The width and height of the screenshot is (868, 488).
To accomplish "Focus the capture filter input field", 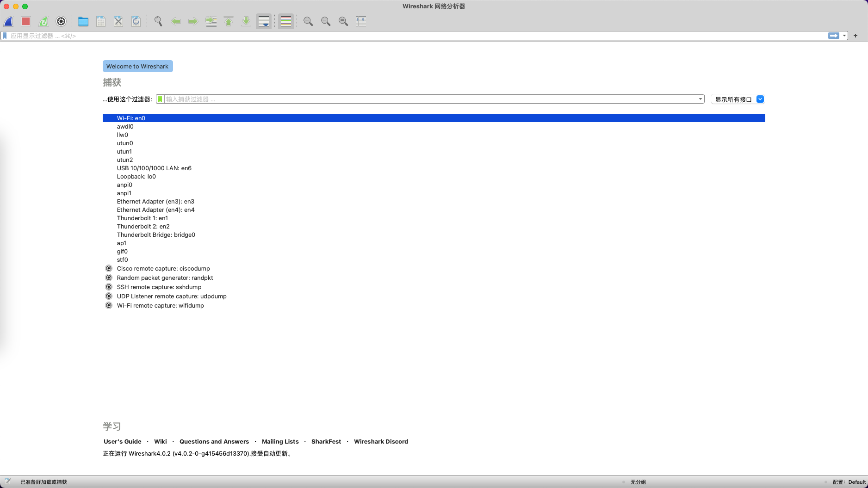I will (430, 99).
